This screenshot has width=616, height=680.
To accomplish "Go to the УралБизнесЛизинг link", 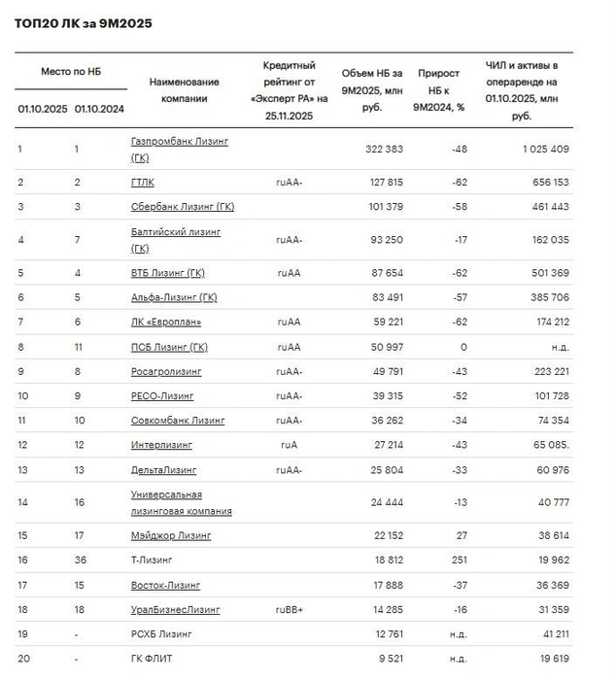I will click(x=175, y=609).
